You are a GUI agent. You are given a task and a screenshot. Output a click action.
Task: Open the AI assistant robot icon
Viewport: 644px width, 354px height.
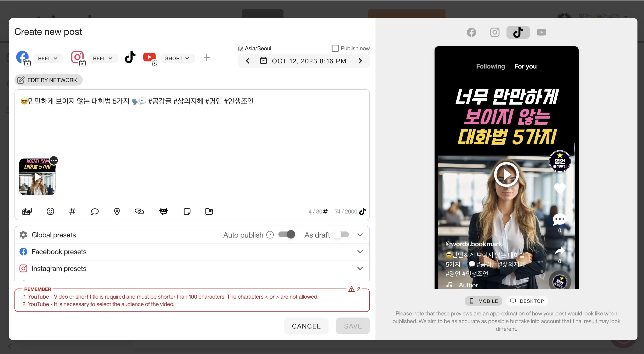[x=163, y=212]
